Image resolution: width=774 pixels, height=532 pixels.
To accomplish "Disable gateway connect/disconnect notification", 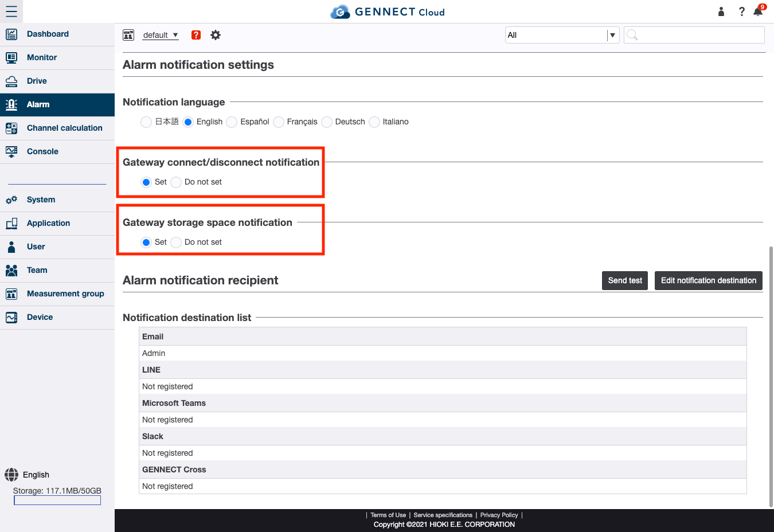I will pyautogui.click(x=176, y=182).
